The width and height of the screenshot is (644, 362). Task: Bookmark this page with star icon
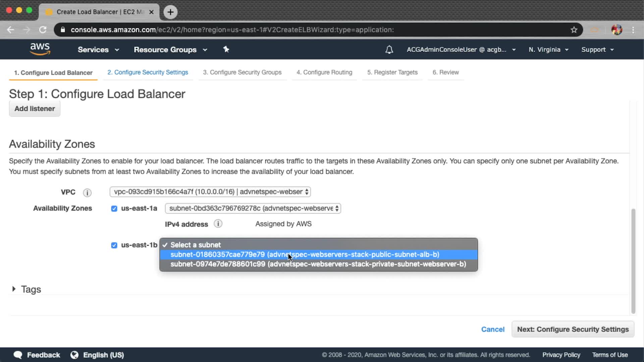pos(574,30)
